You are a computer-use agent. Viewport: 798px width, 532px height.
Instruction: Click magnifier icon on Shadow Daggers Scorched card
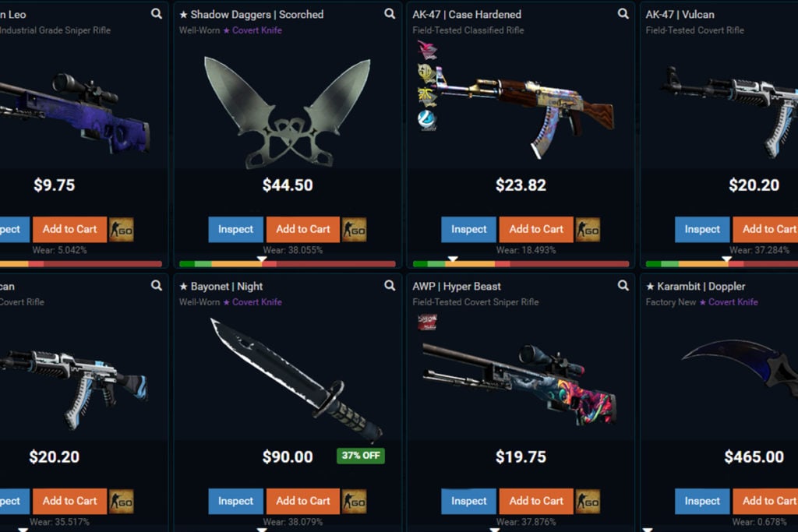(x=390, y=14)
